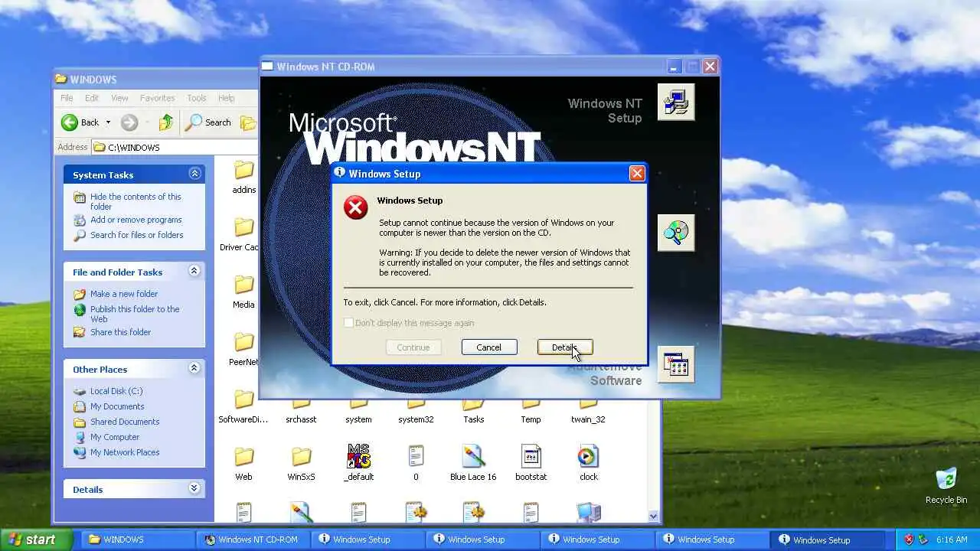Viewport: 980px width, 551px height.
Task: Open Local Disk (C:) link
Action: click(116, 391)
